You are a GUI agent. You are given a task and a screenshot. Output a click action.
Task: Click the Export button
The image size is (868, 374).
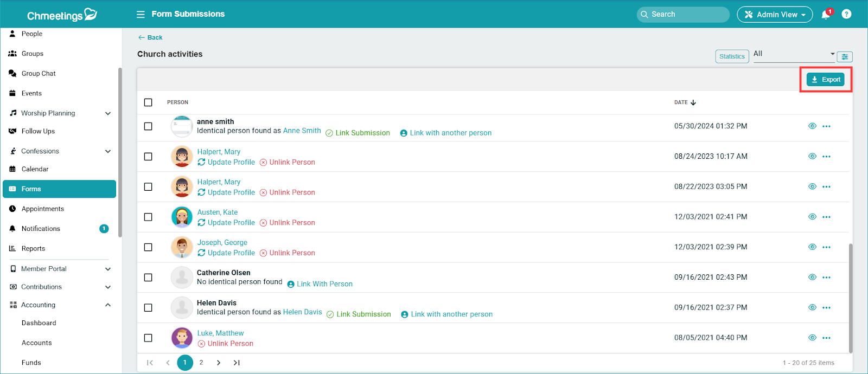pos(826,80)
